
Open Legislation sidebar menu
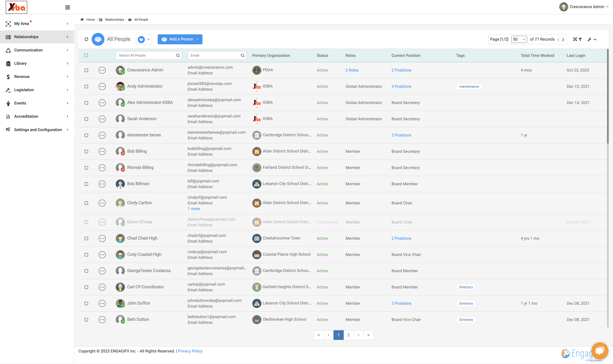(x=37, y=90)
